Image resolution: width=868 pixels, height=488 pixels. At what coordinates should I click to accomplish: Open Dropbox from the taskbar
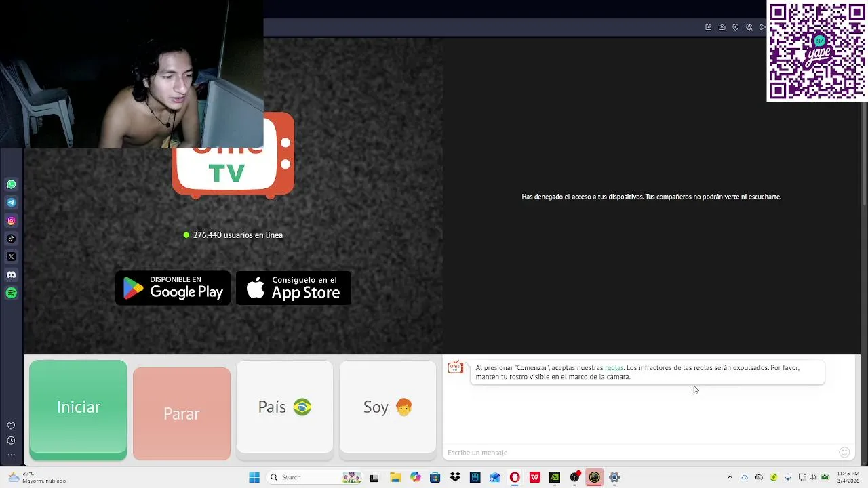pos(455,477)
